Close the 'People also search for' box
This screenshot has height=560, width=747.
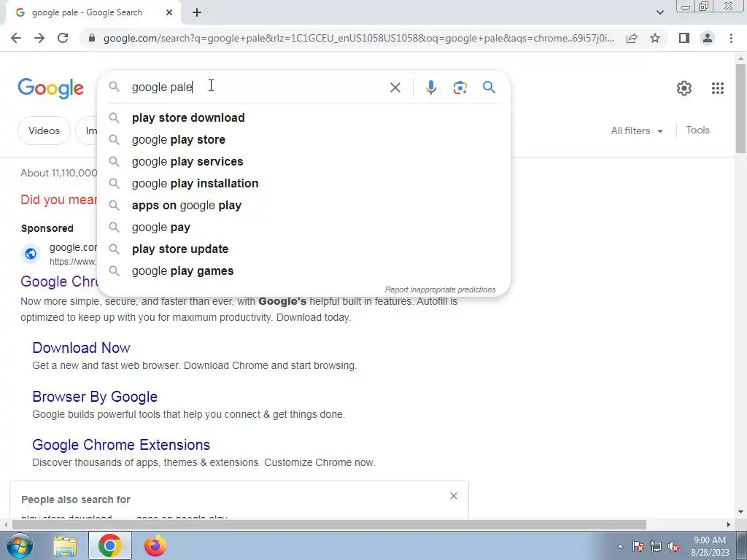coord(454,496)
